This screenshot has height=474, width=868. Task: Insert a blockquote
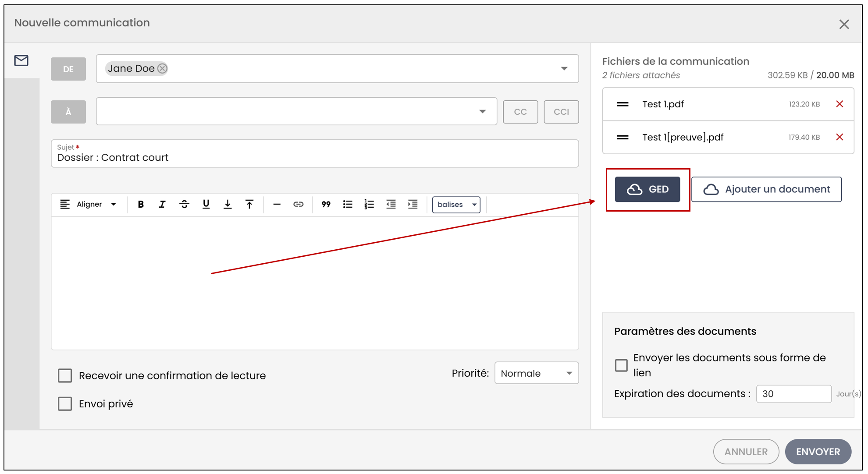[x=326, y=204]
